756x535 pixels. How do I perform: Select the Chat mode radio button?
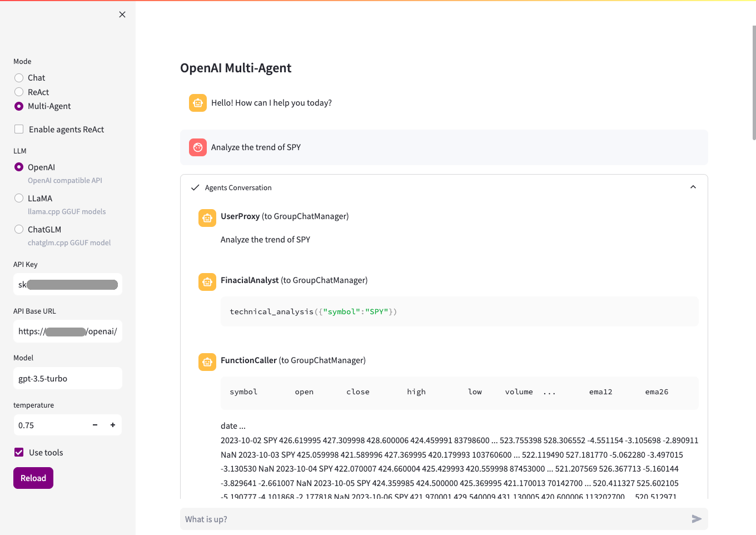point(19,78)
